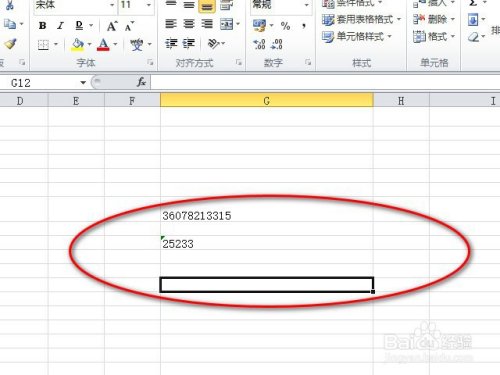Click the phonetic guide 文 icon
This screenshot has height=375, width=500.
(x=137, y=44)
